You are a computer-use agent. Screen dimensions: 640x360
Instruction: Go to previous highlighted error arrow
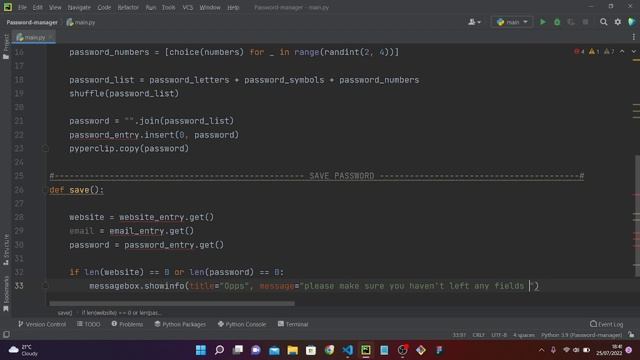pyautogui.click(x=622, y=52)
